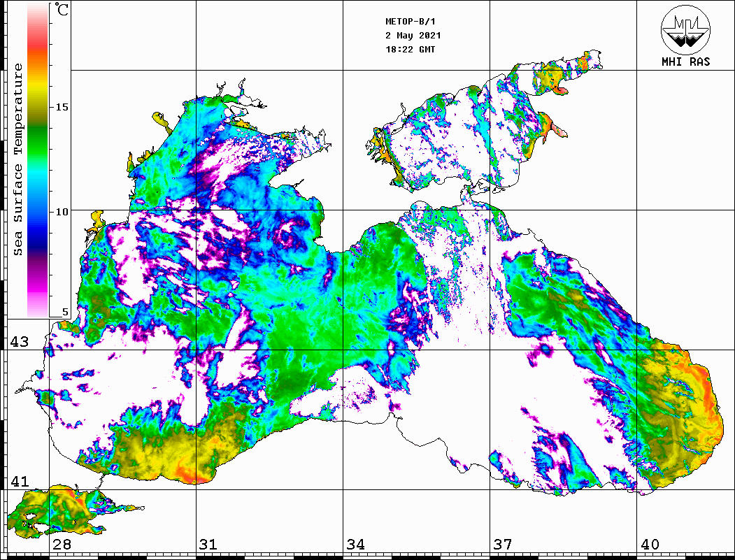This screenshot has height=560, width=735.
Task: Click the °C unit label
Action: tap(61, 9)
